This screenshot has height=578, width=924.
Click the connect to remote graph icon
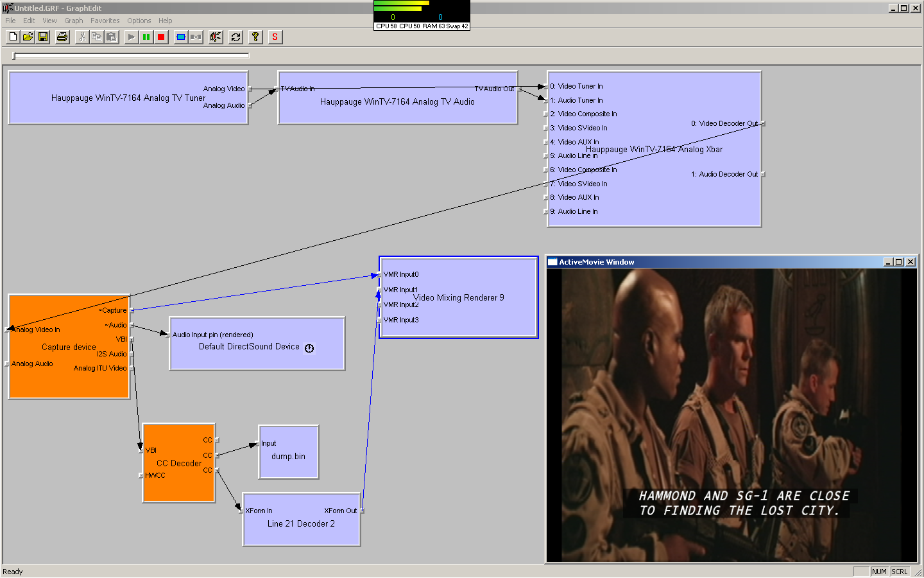click(x=216, y=37)
